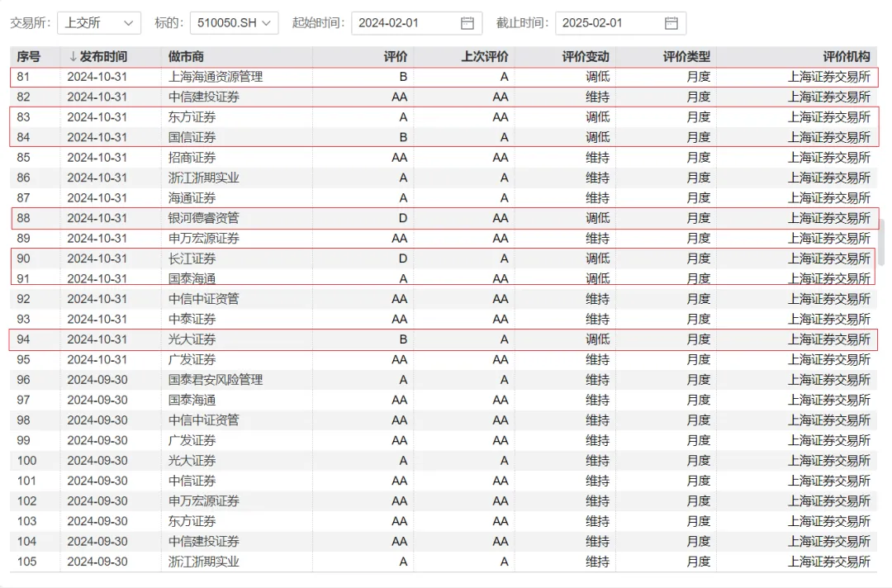892x588 pixels.
Task: Click rating D in 银河德睿资管 row
Action: 403,218
